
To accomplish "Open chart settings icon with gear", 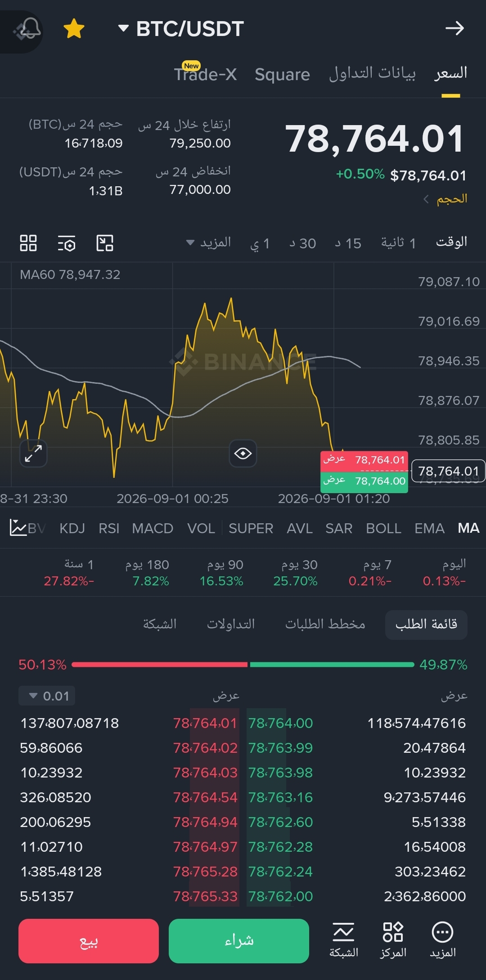I will coord(67,243).
